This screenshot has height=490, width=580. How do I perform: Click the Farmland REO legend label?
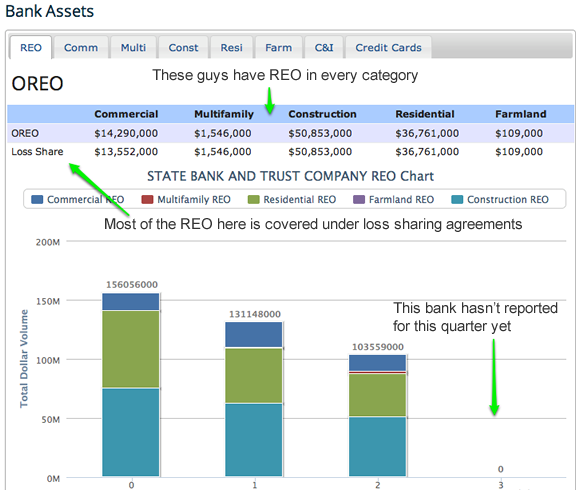click(x=401, y=200)
